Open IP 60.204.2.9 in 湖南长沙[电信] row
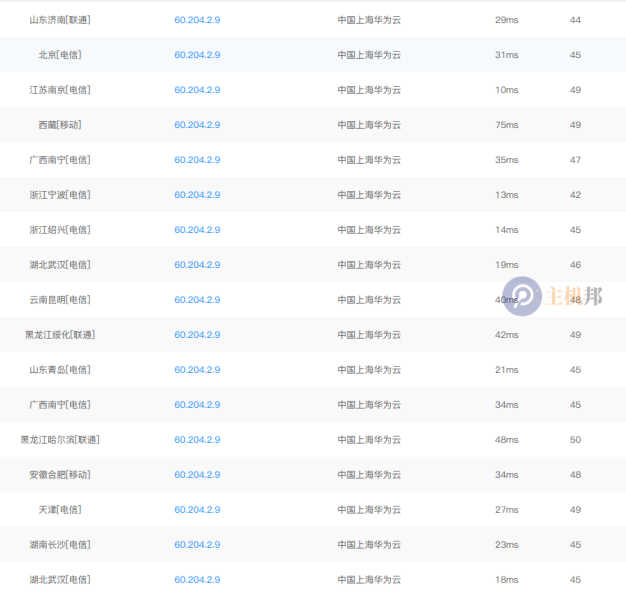 click(197, 545)
